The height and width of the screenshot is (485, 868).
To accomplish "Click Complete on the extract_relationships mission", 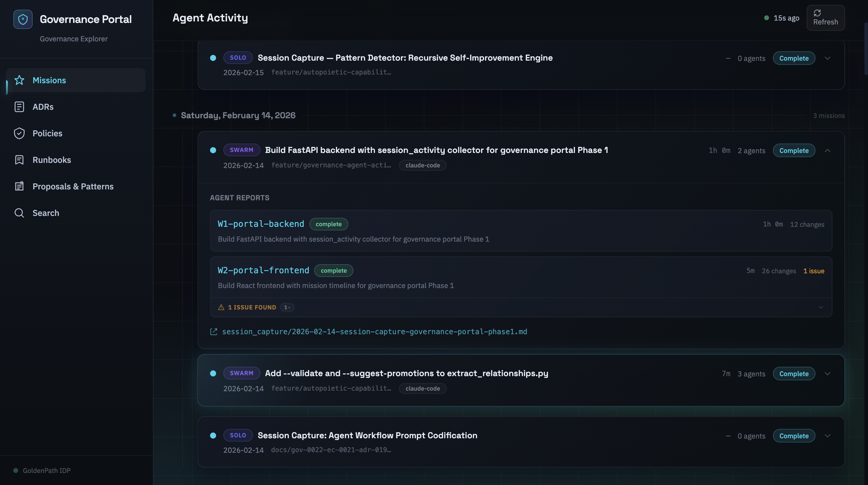I will [794, 373].
